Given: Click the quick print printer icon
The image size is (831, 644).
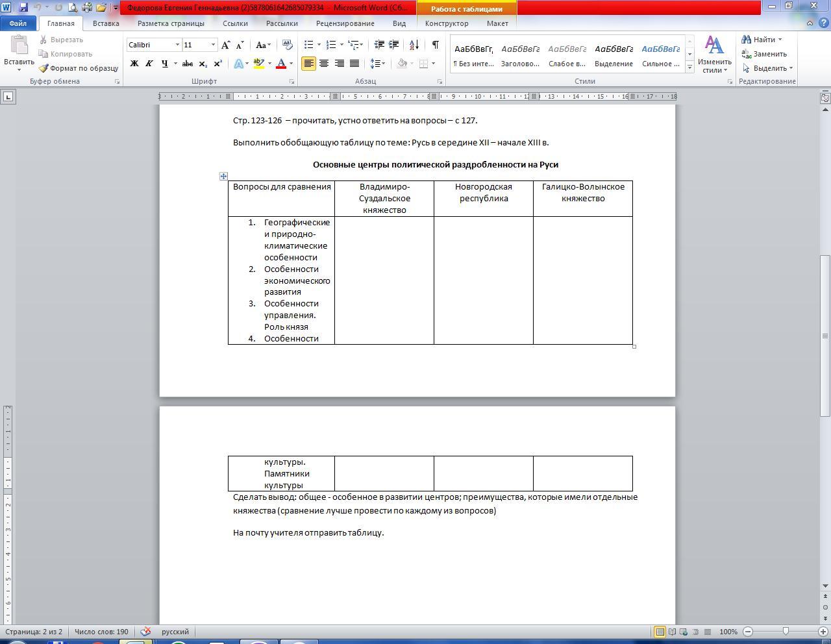Looking at the screenshot, I should pos(86,8).
